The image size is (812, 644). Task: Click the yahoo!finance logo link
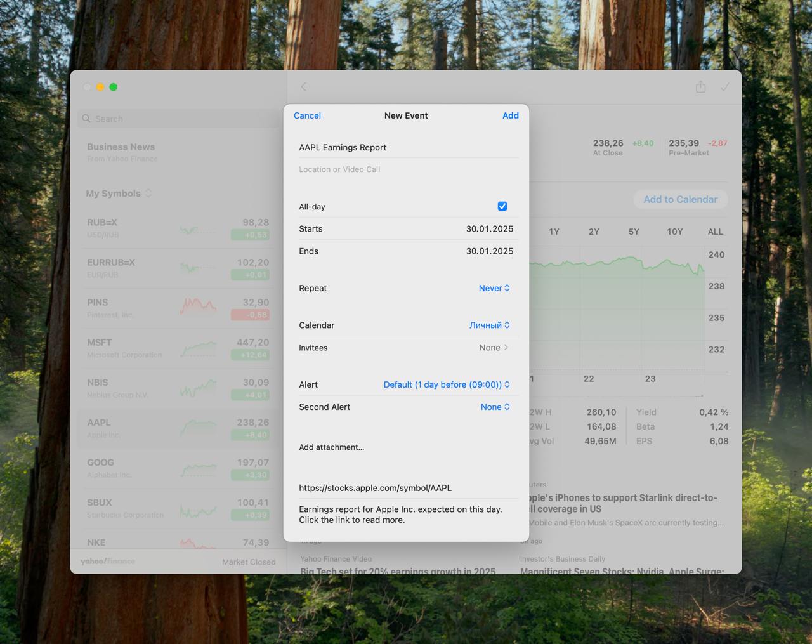click(108, 562)
